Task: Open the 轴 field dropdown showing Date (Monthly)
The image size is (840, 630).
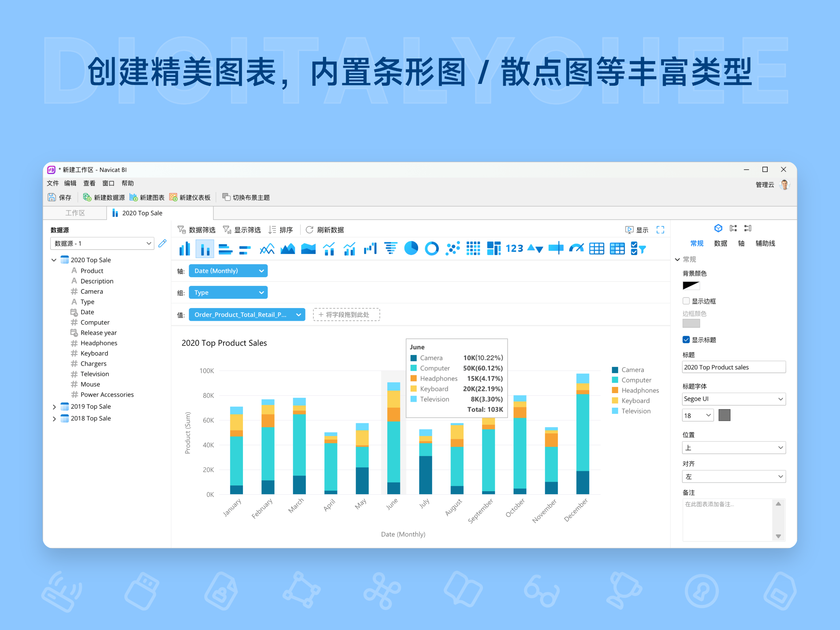Action: tap(228, 271)
